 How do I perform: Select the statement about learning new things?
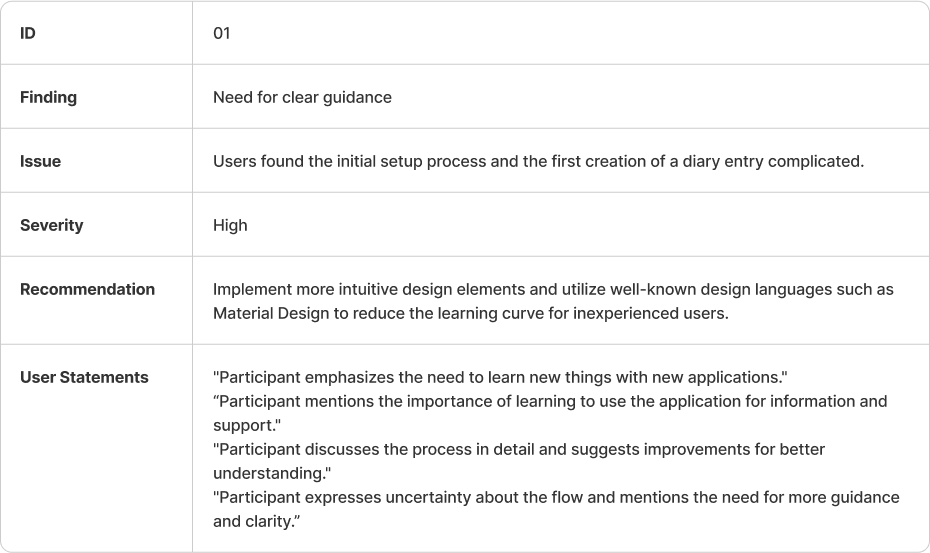click(x=501, y=377)
